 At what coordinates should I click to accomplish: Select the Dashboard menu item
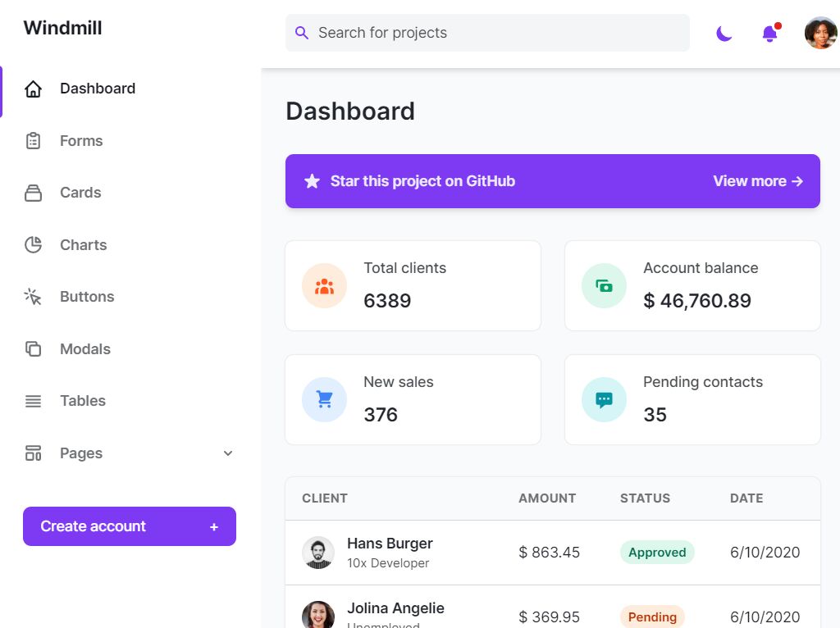pyautogui.click(x=98, y=88)
